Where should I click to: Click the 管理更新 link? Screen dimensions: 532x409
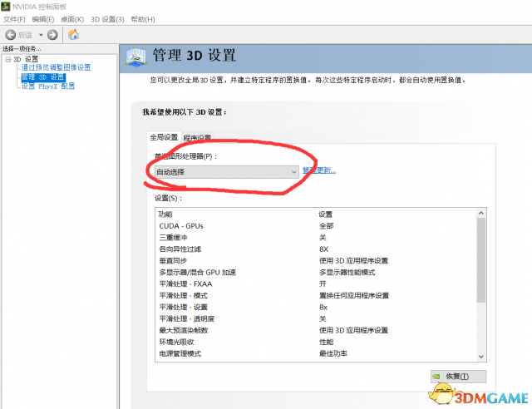coord(319,170)
